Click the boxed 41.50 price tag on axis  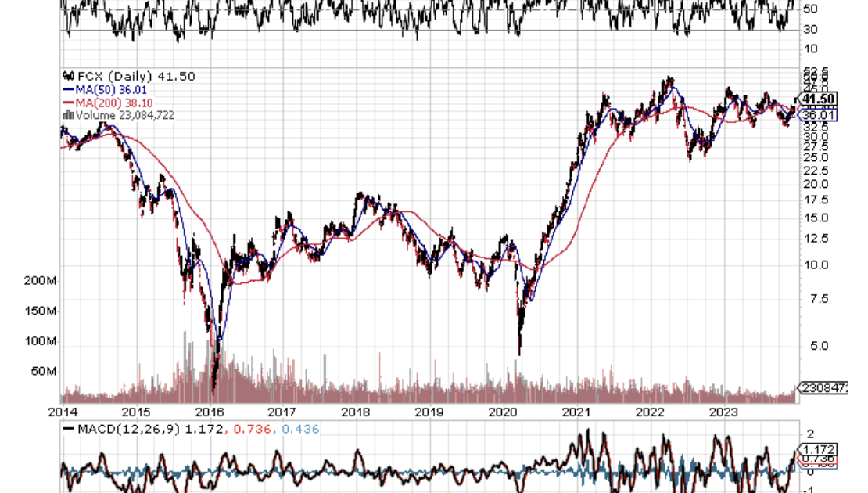pos(818,99)
